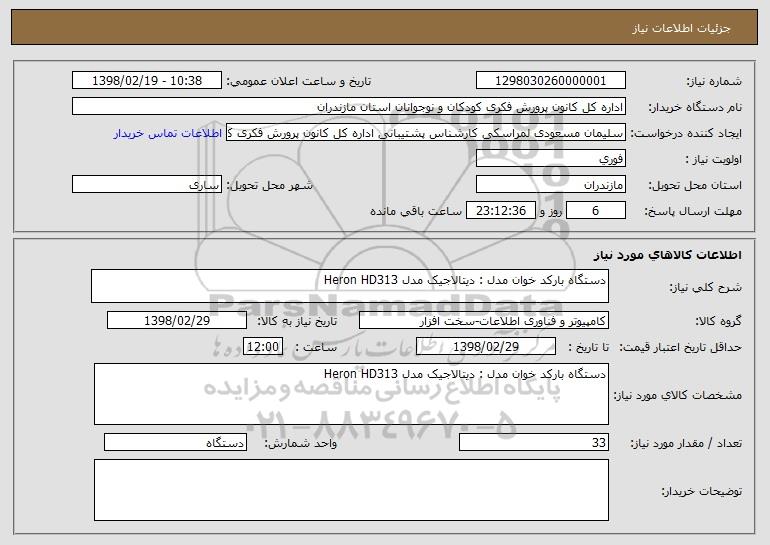Click the remaining days field showing 6
This screenshot has width=770, height=545.
point(596,211)
